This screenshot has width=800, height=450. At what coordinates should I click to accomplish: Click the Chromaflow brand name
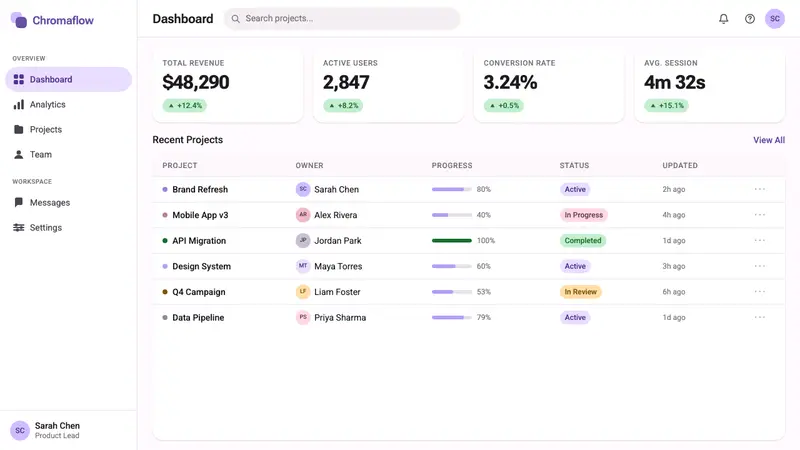pyautogui.click(x=63, y=20)
